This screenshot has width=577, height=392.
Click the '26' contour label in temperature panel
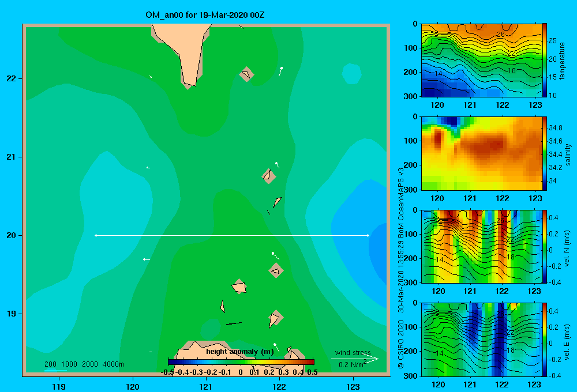(x=500, y=35)
